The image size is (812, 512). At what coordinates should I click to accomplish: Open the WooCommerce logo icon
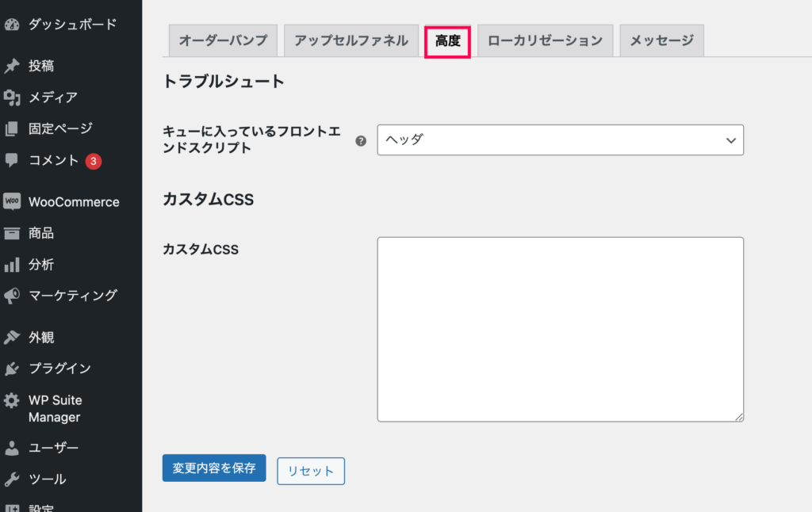coord(11,201)
